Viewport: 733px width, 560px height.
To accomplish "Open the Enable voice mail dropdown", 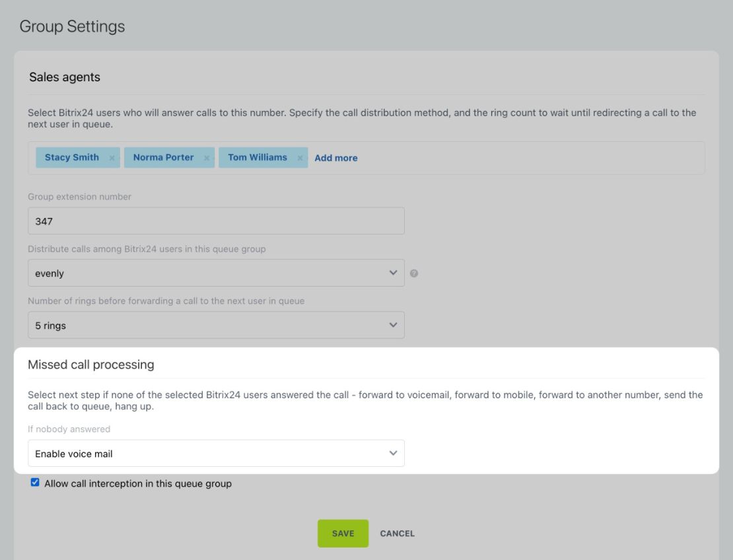I will pyautogui.click(x=216, y=454).
